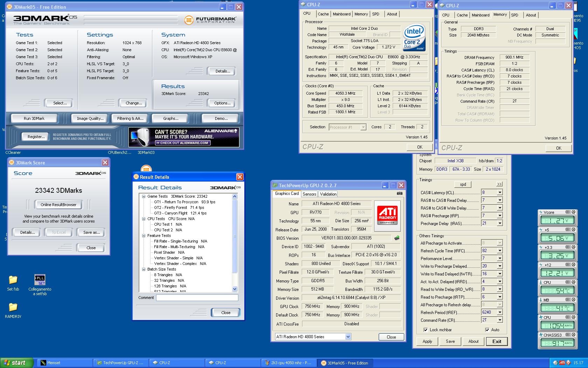Click the spd button in Memset timings
Screen dimensions: 588x368
pyautogui.click(x=463, y=184)
